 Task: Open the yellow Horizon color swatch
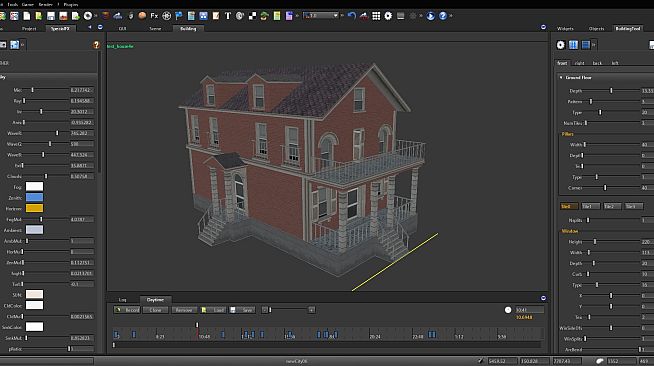point(34,208)
